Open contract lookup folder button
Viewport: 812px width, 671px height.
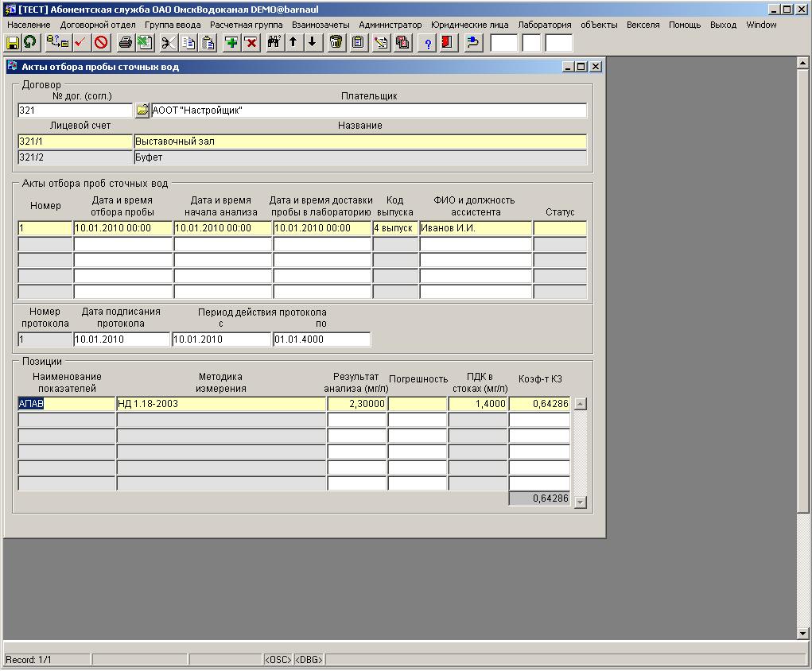pos(142,111)
